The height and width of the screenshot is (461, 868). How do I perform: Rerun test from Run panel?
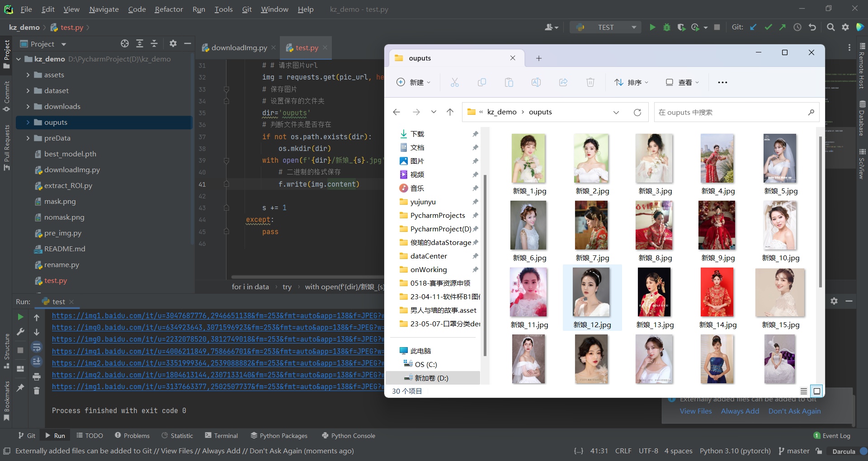pyautogui.click(x=20, y=317)
